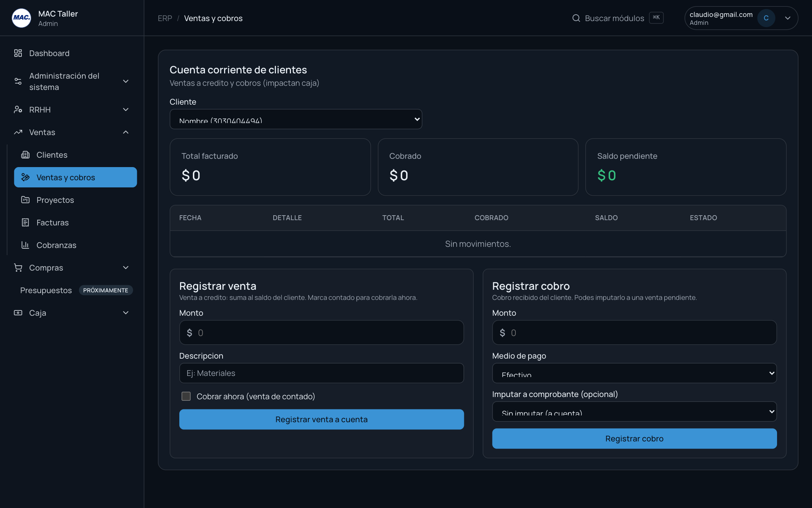Open Proyectos submenu item
This screenshot has width=812, height=508.
point(75,200)
